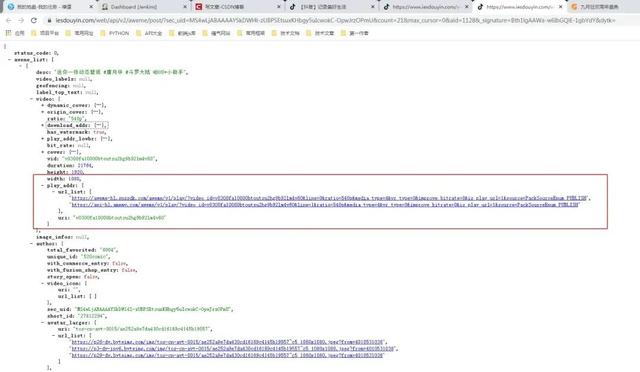Open the p3 avatar image link
Viewport: 640px width, 372px height.
pyautogui.click(x=233, y=349)
